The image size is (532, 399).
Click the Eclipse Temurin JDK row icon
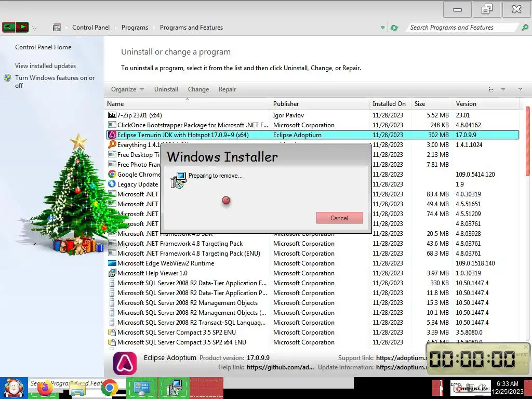point(112,135)
